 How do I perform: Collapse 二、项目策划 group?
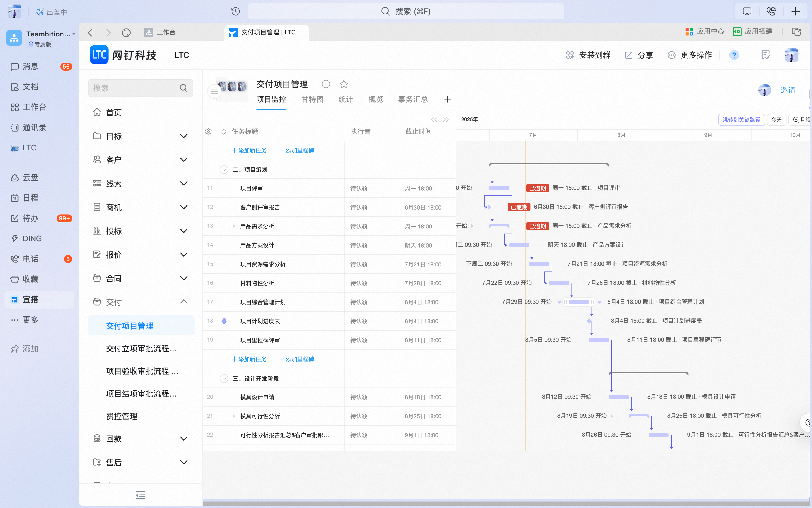[224, 169]
